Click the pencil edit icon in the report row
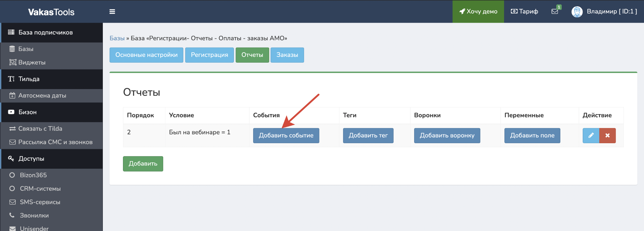 click(591, 135)
